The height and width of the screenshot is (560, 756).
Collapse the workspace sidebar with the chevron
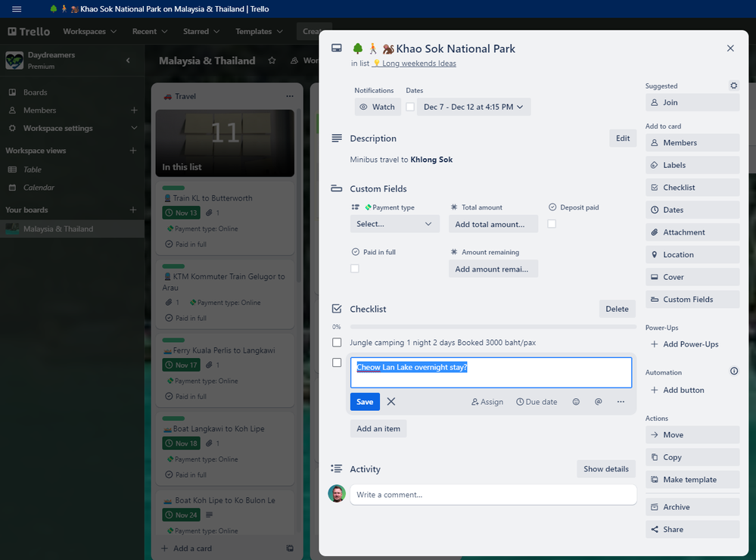point(128,61)
